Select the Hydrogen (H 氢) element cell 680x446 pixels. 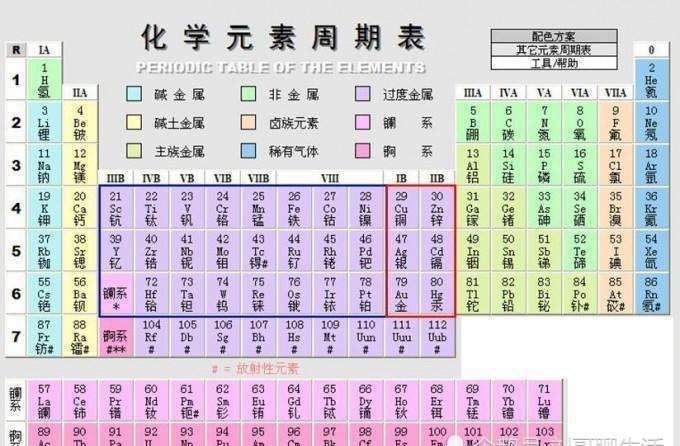point(44,79)
